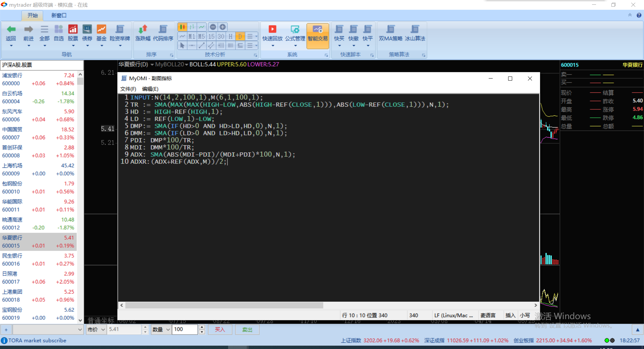Zoom in chart with plus icon
644x349 pixels.
(222, 27)
